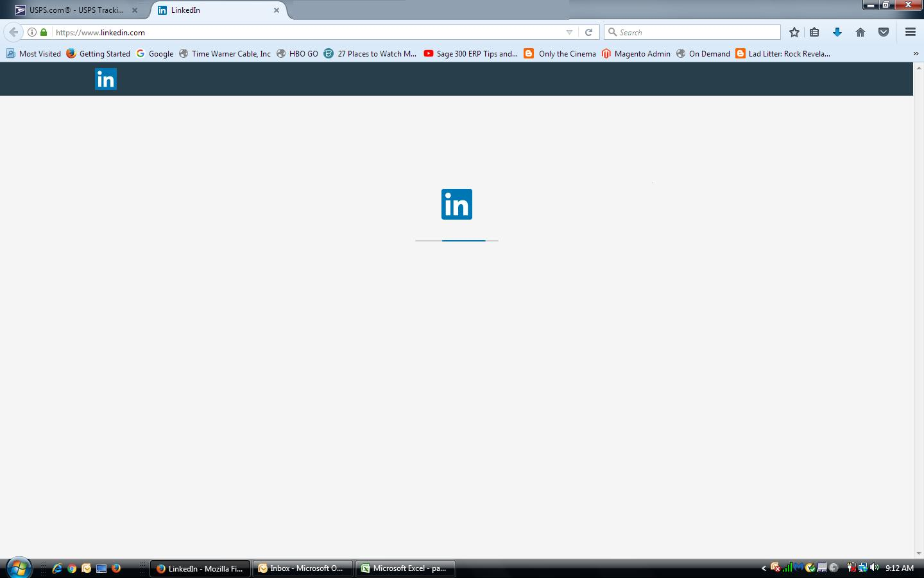
Task: Close the USPS Tracking tab
Action: [135, 10]
